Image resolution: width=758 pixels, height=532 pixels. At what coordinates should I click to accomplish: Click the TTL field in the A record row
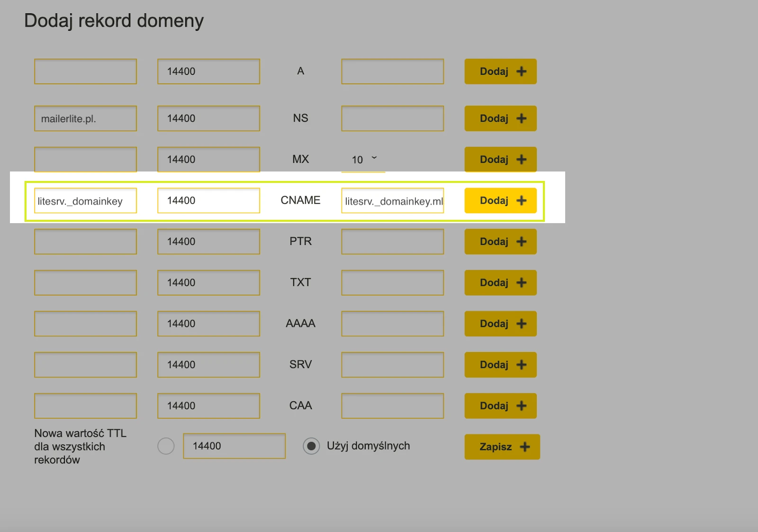[208, 72]
